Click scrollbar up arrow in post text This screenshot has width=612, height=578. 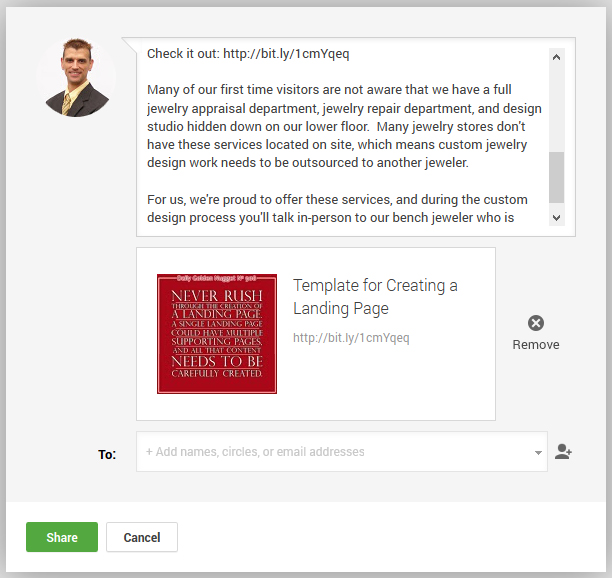[557, 57]
